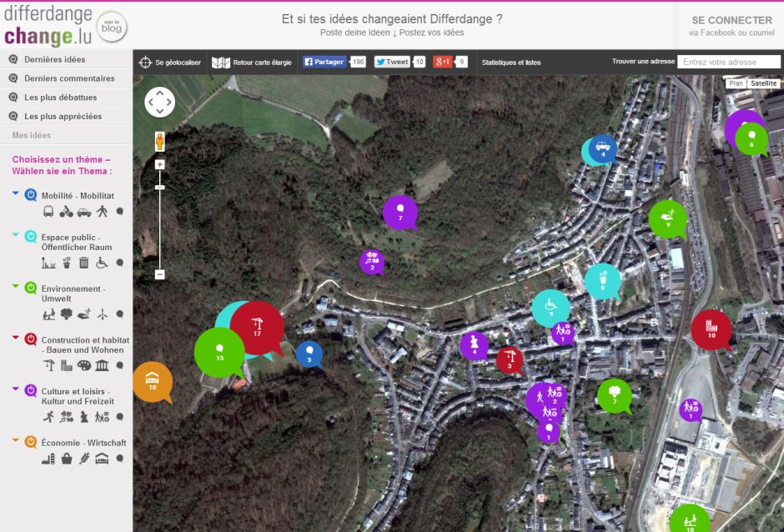This screenshot has height=532, width=784.
Task: Pick the shopping basket icon under Économie
Action: (x=66, y=459)
